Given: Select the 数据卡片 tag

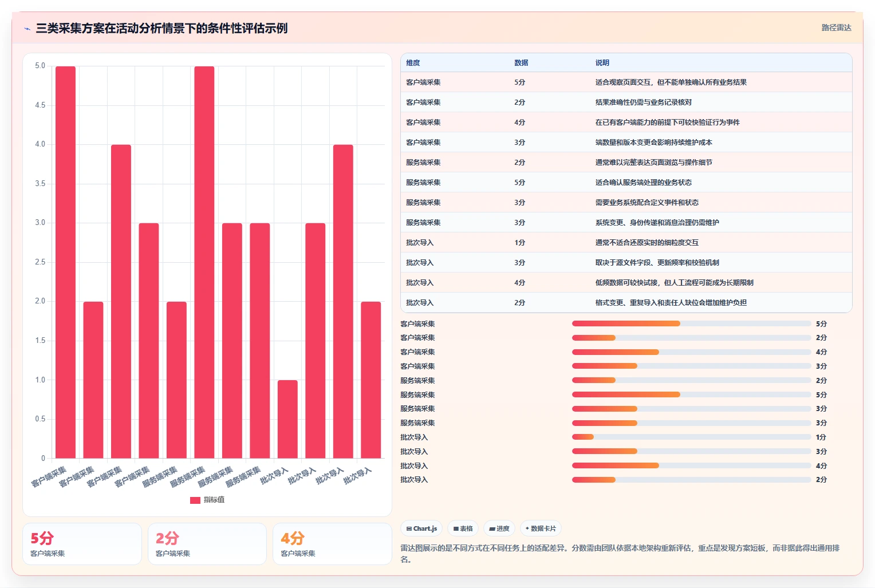Looking at the screenshot, I should pos(541,528).
